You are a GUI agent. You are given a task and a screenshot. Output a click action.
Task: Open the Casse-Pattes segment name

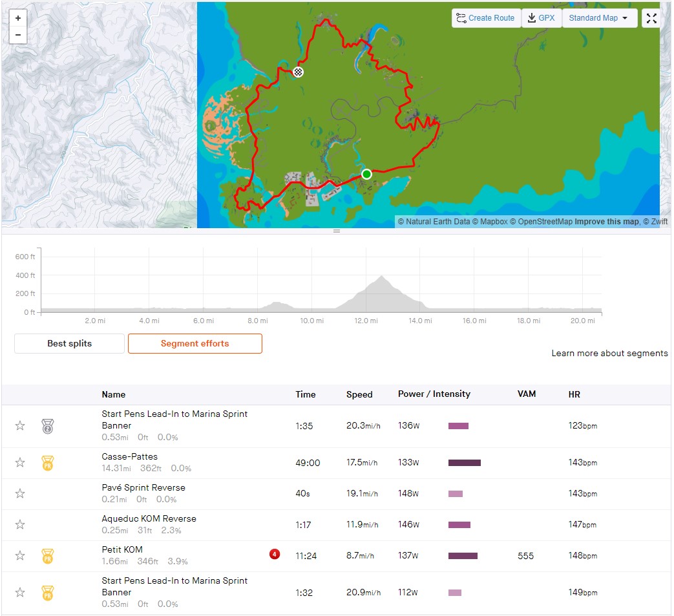click(x=129, y=456)
